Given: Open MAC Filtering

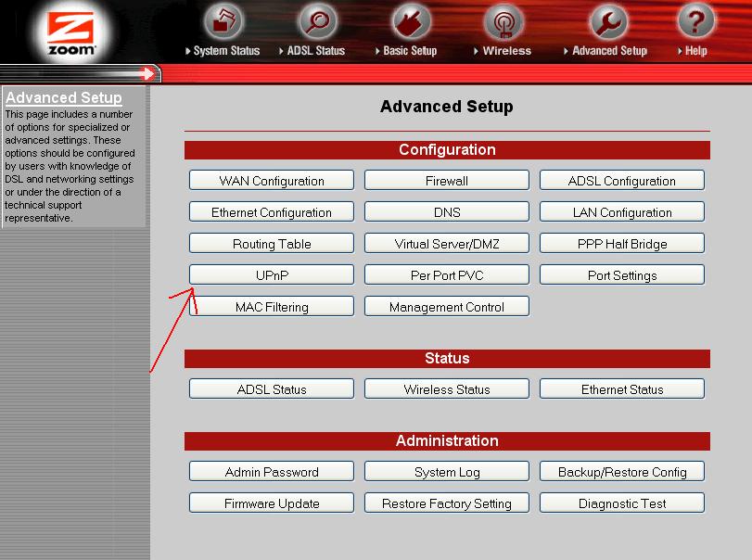Looking at the screenshot, I should coord(272,306).
